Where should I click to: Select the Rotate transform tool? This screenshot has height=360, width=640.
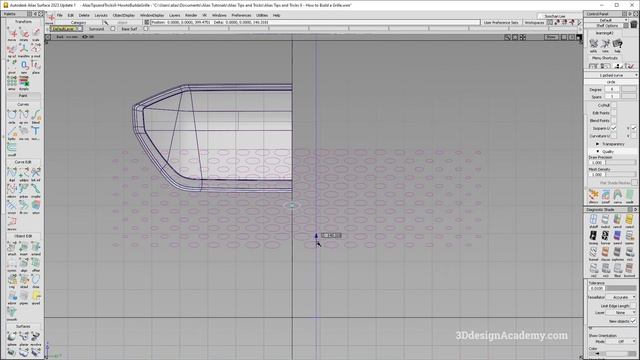(x=24, y=33)
